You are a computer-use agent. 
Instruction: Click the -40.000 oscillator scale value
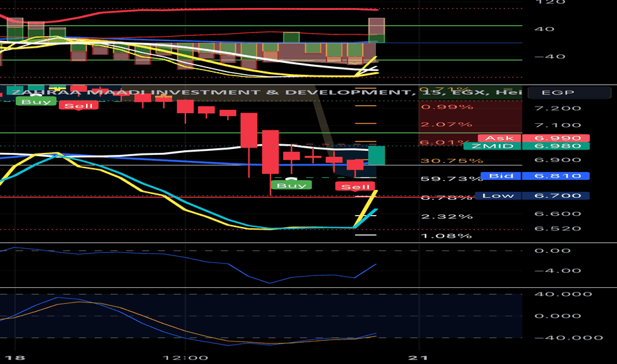click(569, 338)
